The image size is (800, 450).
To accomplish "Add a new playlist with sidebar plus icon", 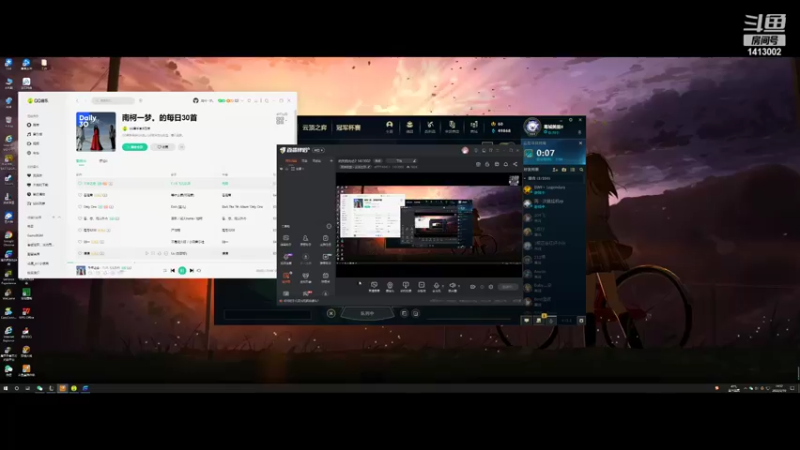I will (54, 217).
